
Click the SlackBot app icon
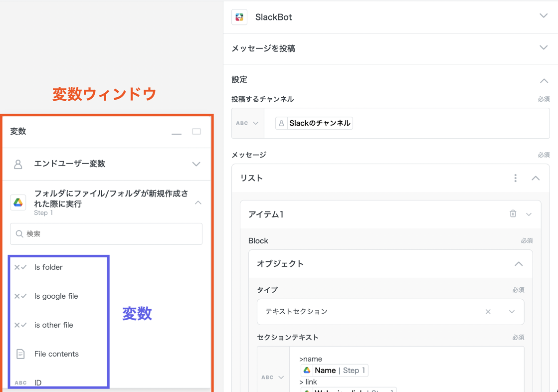tap(239, 17)
